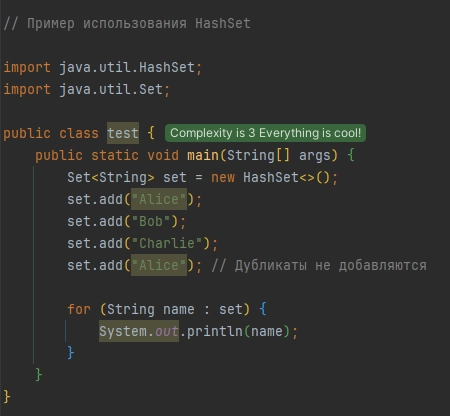Screen dimensions: 450x416
Task: Click the 'static' keyword in main signature
Action: [115, 155]
